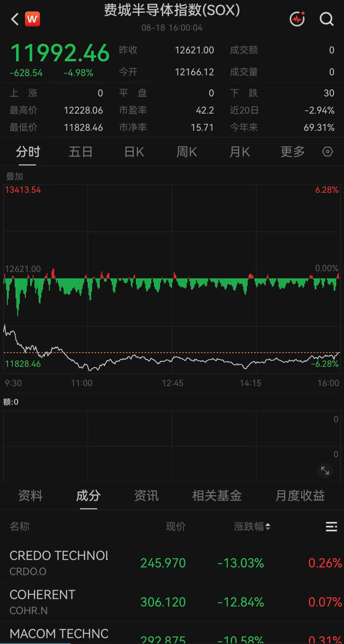The image size is (344, 644).
Task: Tap the 名称 column header
Action: coord(19,526)
